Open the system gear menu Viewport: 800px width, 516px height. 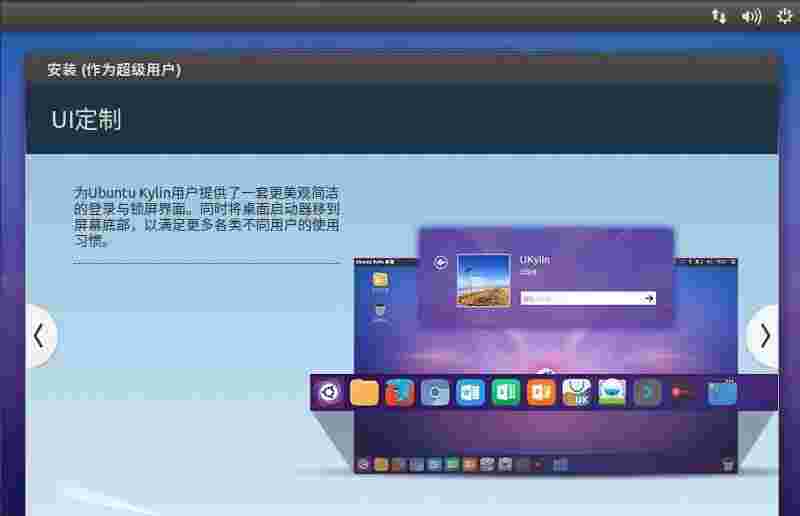click(x=785, y=16)
